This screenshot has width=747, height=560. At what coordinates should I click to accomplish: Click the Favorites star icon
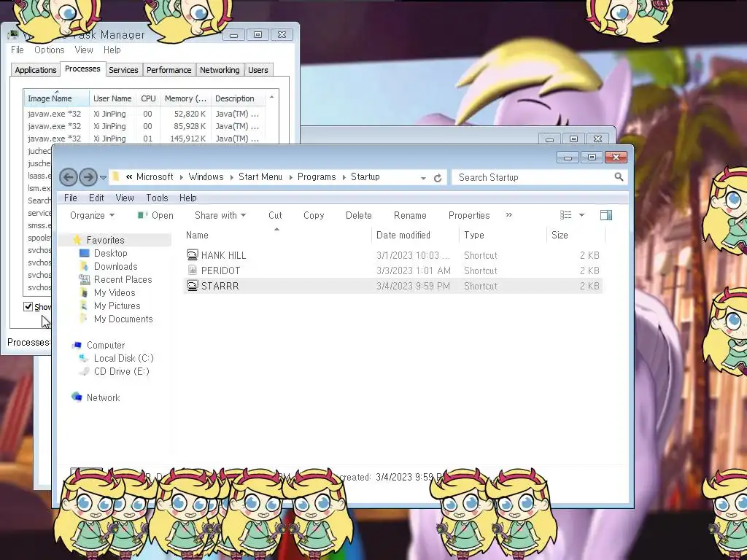(x=77, y=239)
